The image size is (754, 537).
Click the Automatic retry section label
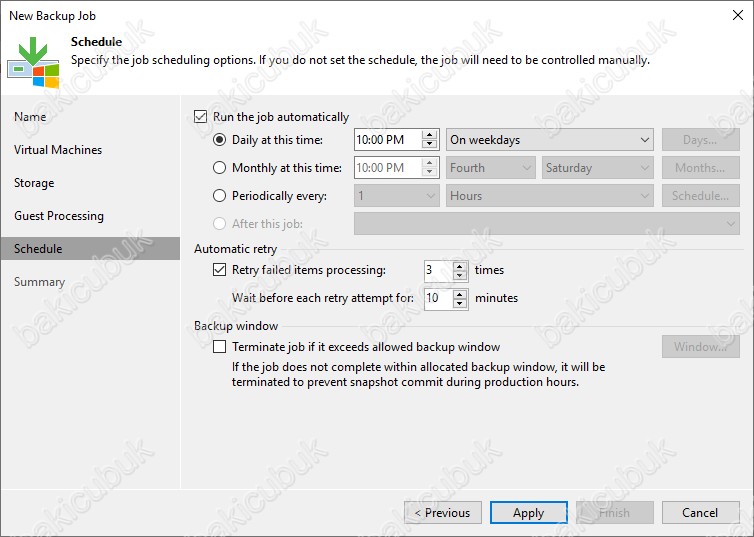click(x=236, y=249)
